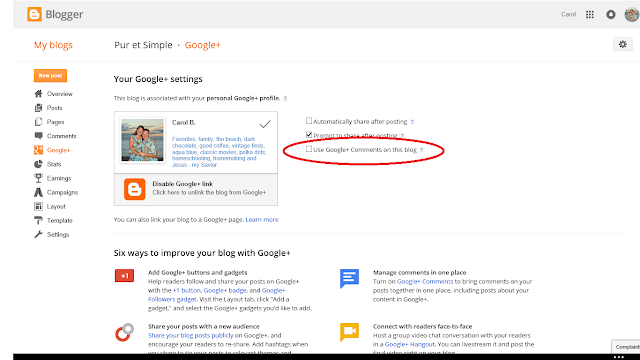Click Disable Google+ link
Screen dimensions: 640x360
click(x=196, y=189)
